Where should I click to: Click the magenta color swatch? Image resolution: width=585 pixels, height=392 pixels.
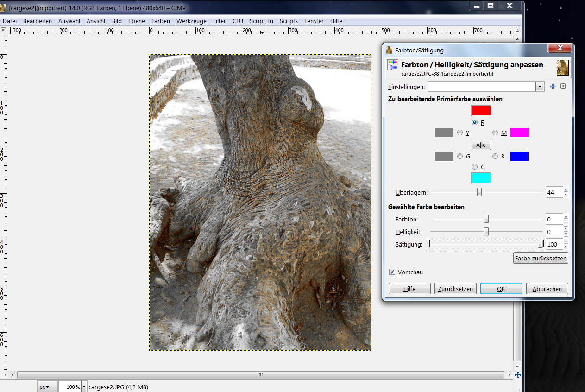pyautogui.click(x=519, y=133)
